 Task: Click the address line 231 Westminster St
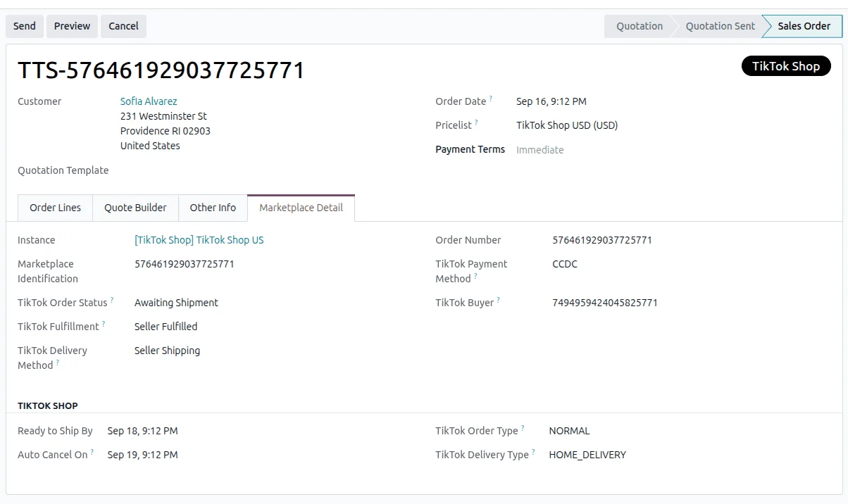point(163,116)
